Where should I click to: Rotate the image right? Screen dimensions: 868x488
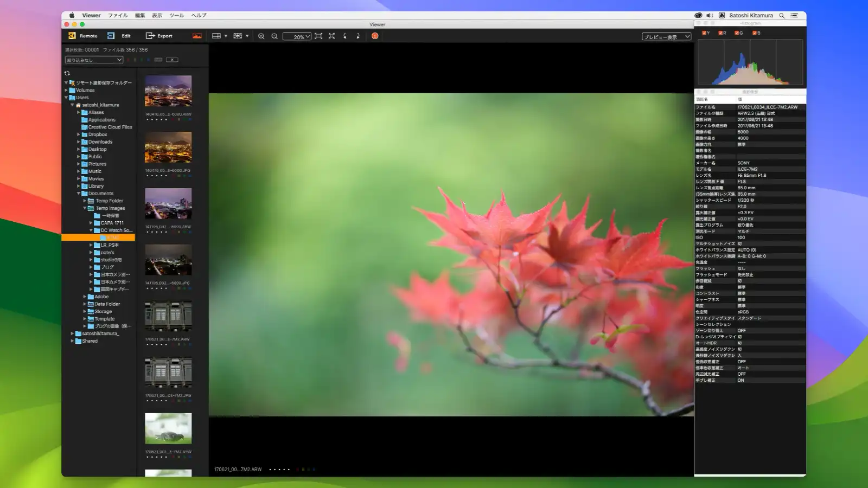click(x=358, y=36)
